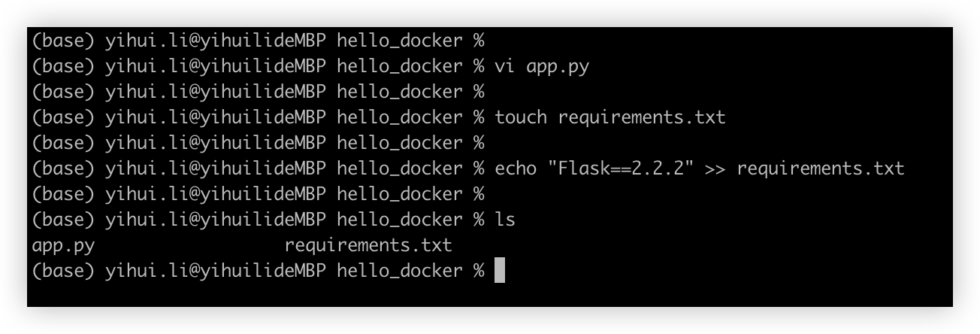
Task: Click the "Flask==2.2.2" quoted string
Action: coord(621,169)
